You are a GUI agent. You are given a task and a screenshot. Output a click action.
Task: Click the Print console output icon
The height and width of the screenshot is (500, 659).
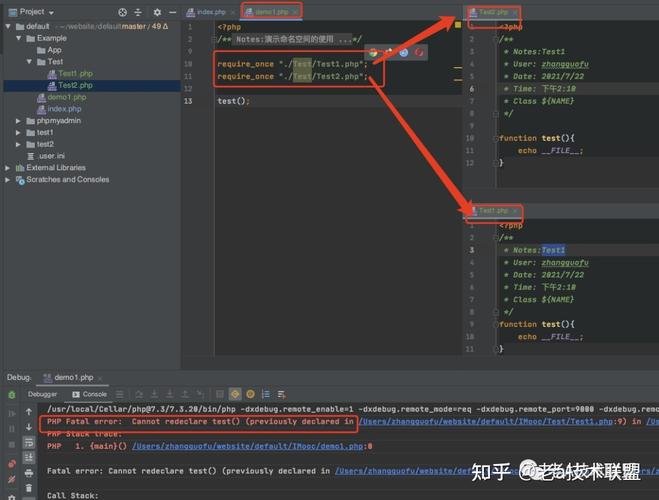pos(29,473)
